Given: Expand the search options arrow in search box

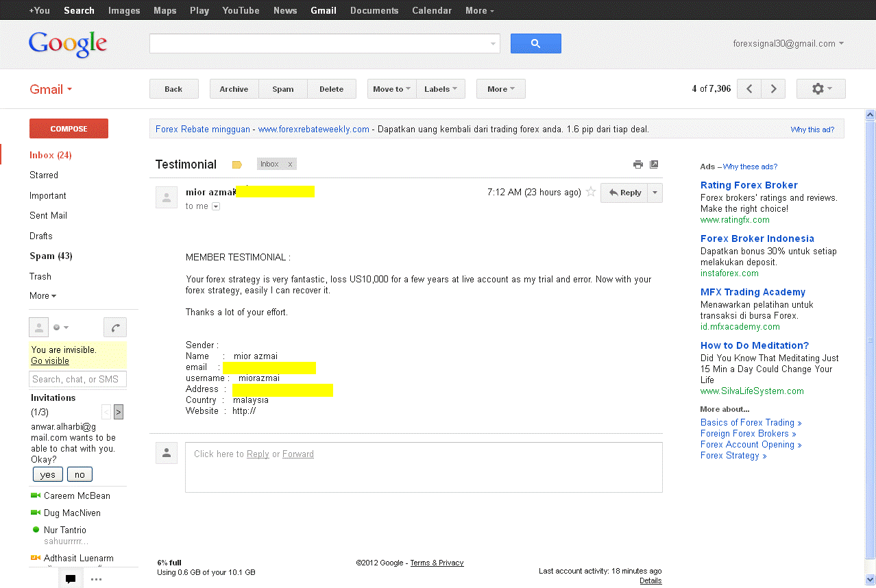Looking at the screenshot, I should (493, 44).
